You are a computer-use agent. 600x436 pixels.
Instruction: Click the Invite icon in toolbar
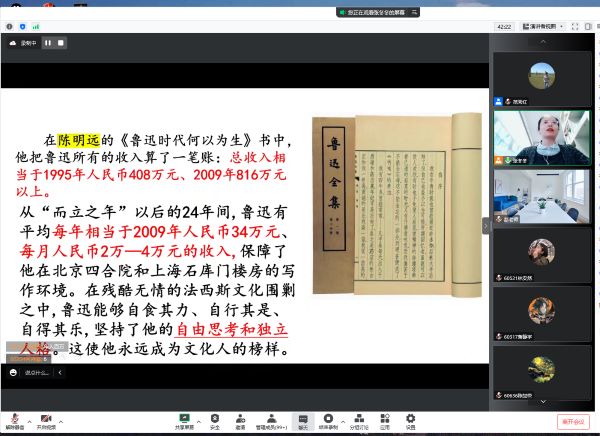click(240, 417)
